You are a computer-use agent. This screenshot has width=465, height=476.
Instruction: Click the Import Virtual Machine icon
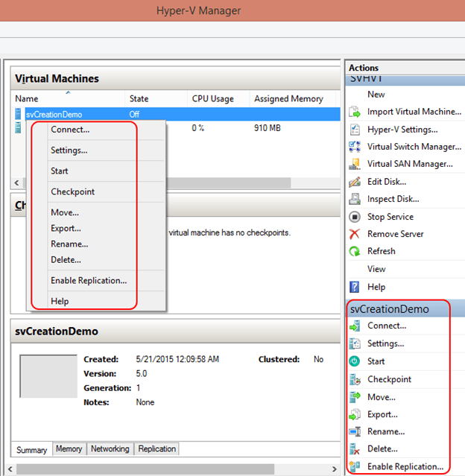(355, 112)
